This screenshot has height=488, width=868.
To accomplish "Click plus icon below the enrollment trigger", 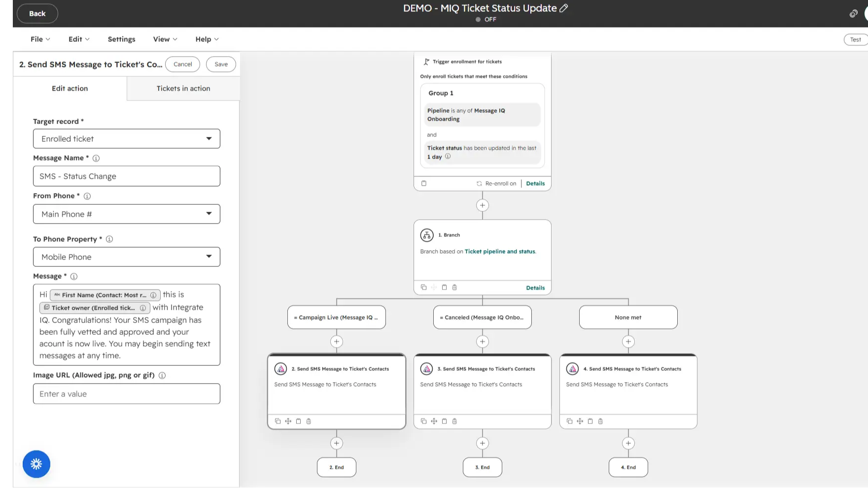I will [x=483, y=205].
